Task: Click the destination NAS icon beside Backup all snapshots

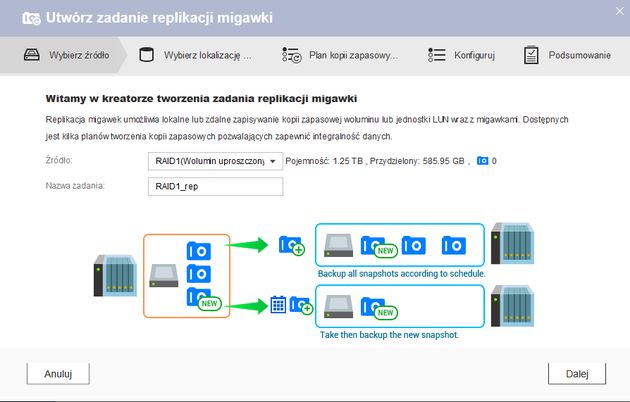Action: [512, 243]
